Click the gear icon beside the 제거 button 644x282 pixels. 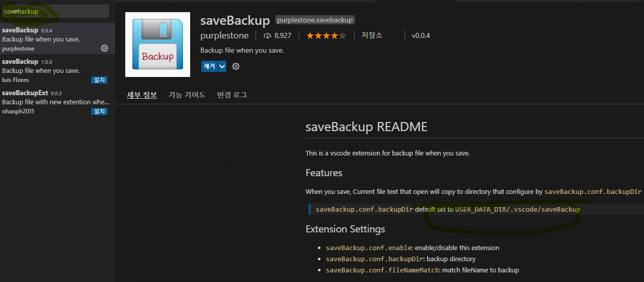tap(235, 66)
